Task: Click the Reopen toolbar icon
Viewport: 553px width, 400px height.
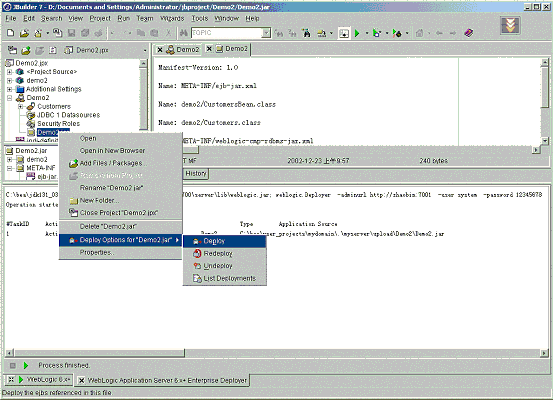Action: [x=38, y=33]
